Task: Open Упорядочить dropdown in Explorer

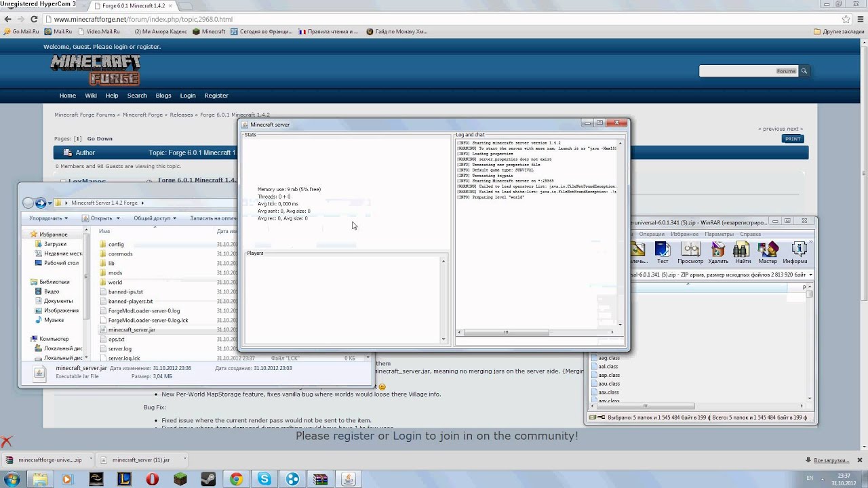Action: (x=49, y=218)
